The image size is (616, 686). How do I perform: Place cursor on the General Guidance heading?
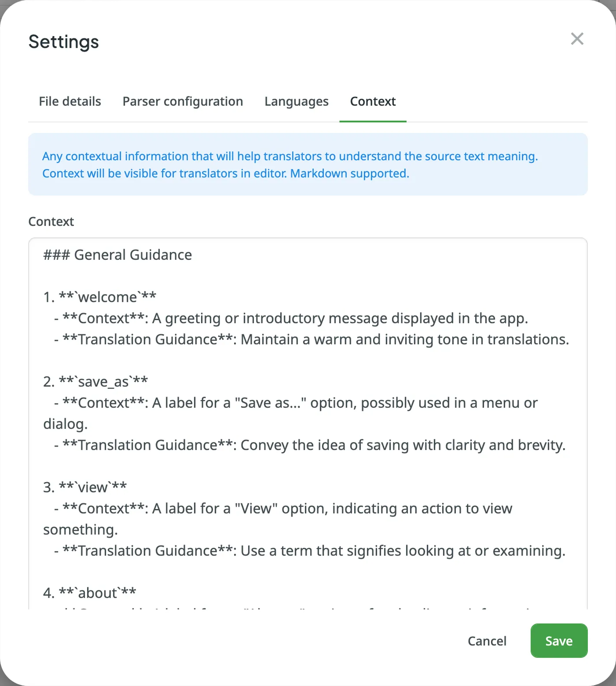(x=117, y=254)
